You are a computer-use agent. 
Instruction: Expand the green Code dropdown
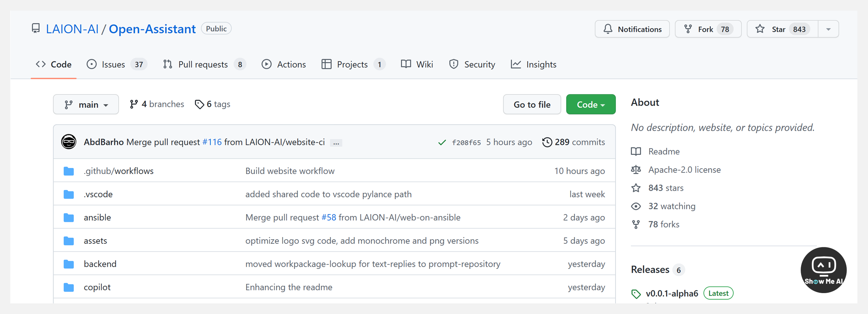click(591, 105)
